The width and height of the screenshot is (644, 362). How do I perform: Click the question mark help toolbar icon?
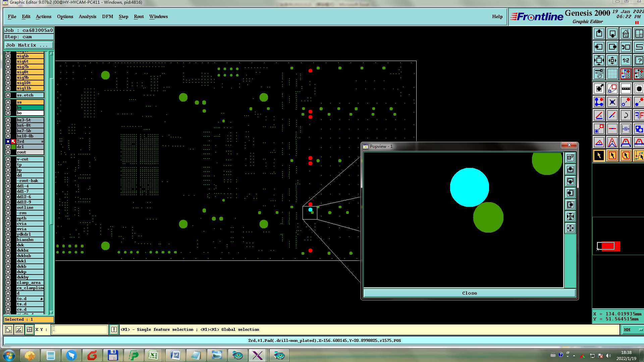pos(639,60)
